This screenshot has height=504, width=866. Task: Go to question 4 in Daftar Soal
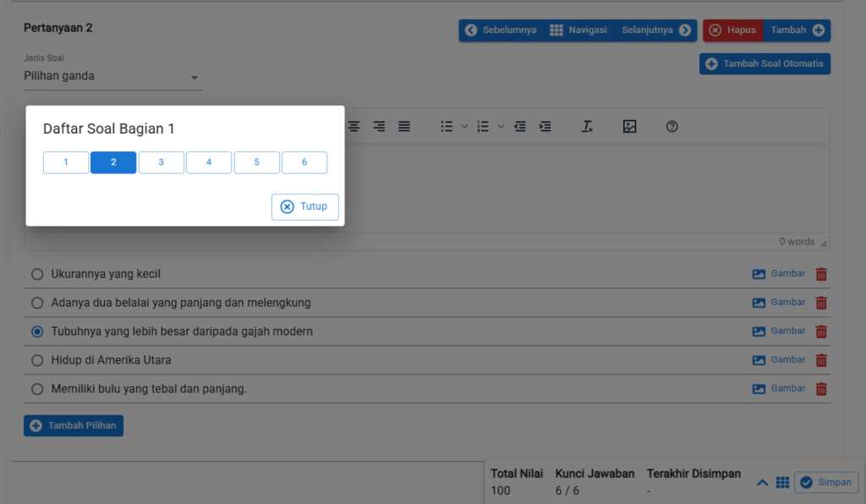[209, 162]
